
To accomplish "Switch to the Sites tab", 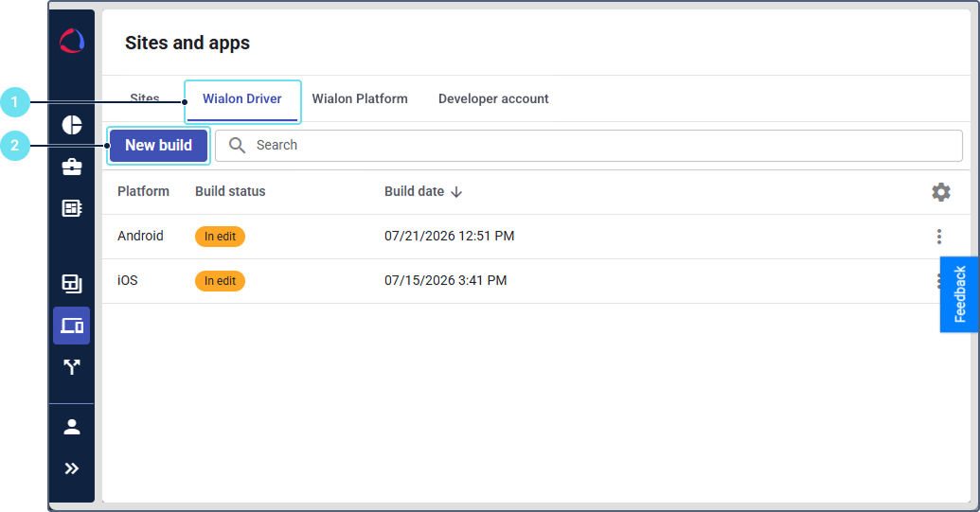I will tap(144, 98).
